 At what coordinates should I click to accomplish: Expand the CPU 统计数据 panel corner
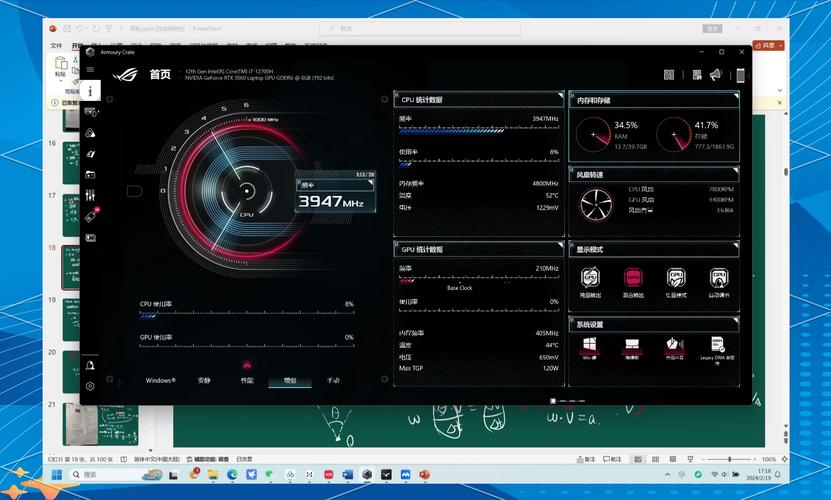point(560,95)
